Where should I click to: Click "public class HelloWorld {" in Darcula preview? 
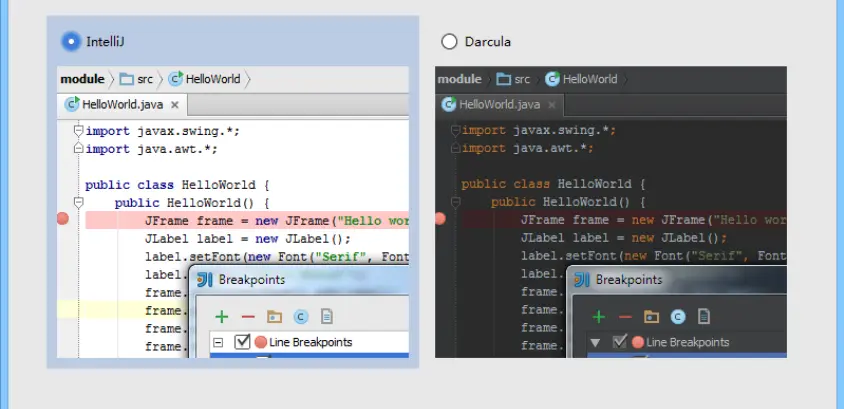tap(554, 184)
